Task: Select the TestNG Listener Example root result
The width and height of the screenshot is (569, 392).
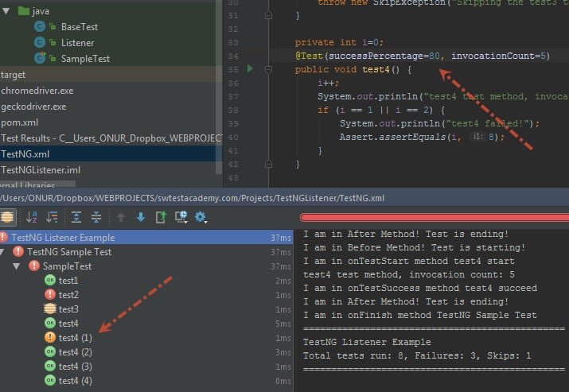Action: coord(146,238)
